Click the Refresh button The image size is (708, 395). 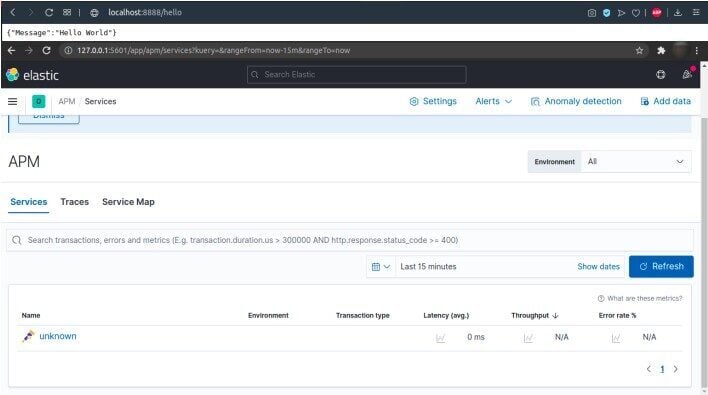pos(661,266)
